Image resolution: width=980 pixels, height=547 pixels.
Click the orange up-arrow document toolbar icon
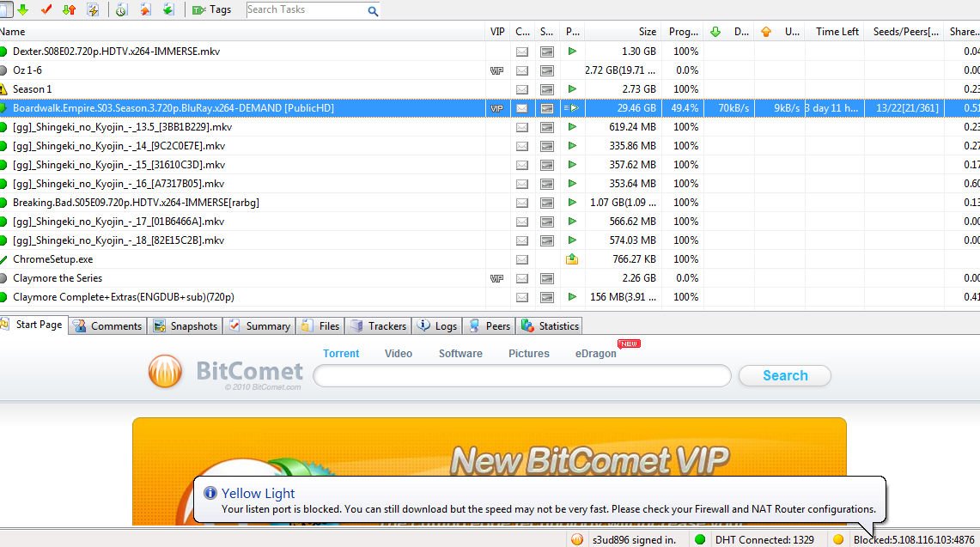click(145, 9)
